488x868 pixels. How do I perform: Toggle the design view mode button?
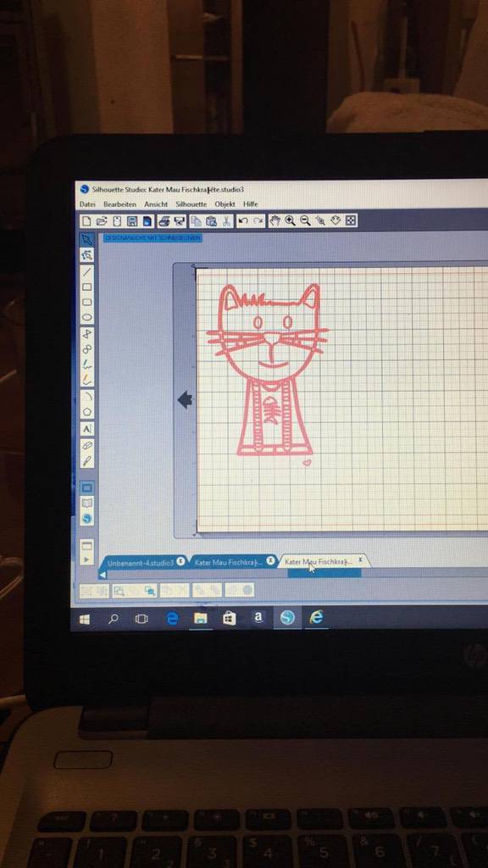click(87, 487)
